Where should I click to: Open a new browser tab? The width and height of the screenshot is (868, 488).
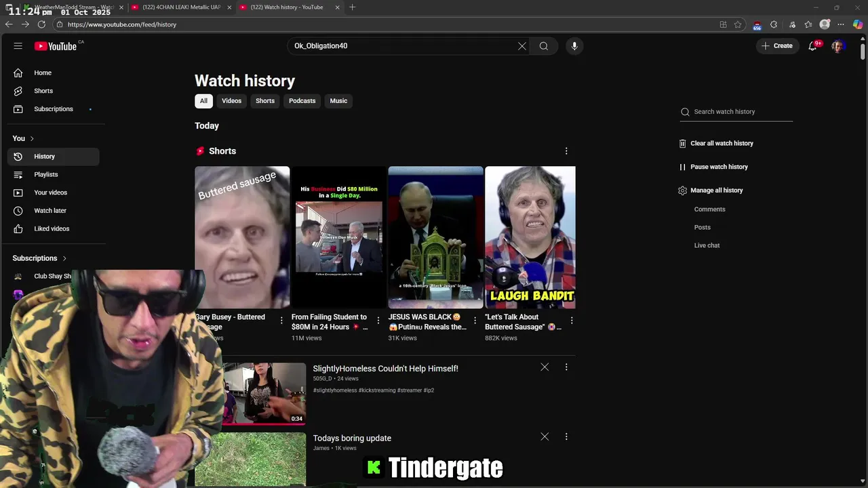coord(352,7)
